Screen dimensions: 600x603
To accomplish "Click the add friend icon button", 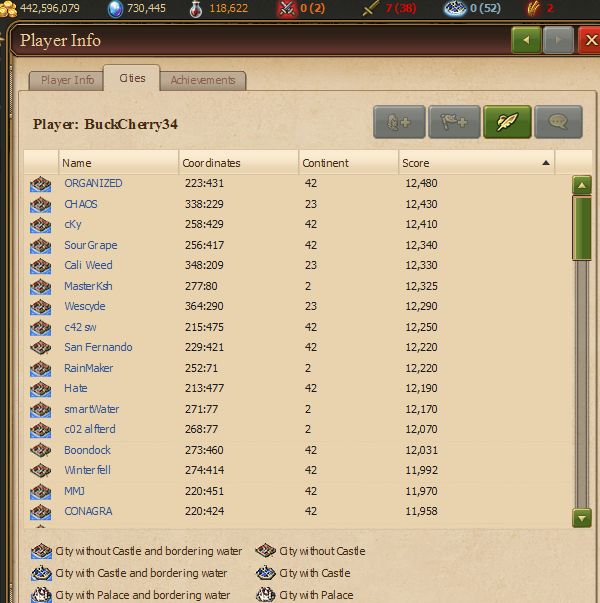I will [399, 122].
